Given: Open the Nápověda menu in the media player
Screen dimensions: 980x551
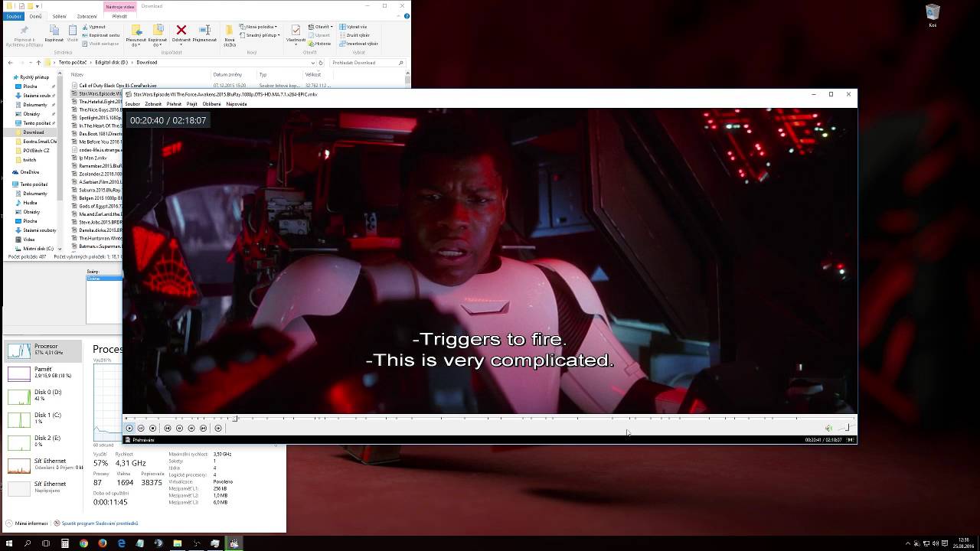Looking at the screenshot, I should [x=237, y=104].
